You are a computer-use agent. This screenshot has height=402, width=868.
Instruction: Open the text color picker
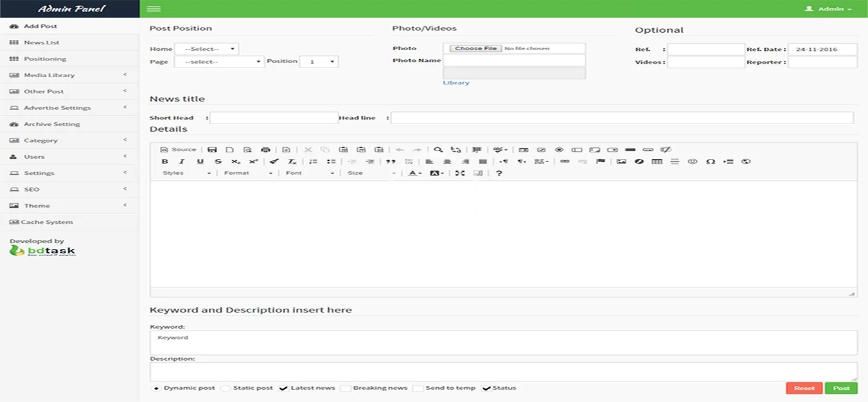414,173
